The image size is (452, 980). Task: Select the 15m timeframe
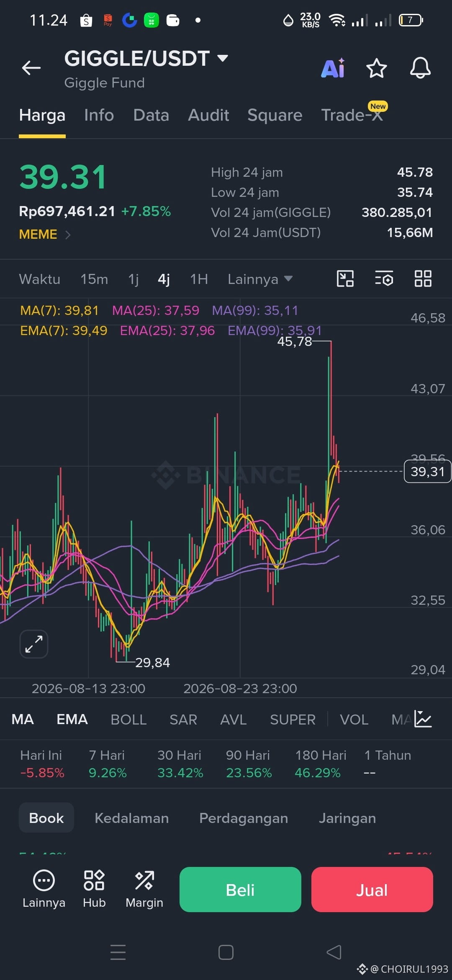coord(94,279)
